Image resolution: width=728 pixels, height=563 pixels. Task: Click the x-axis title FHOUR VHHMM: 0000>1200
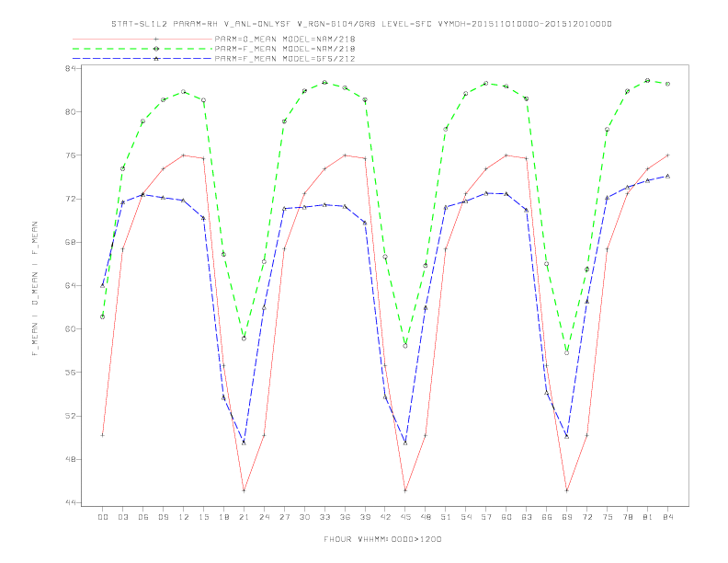pos(382,540)
